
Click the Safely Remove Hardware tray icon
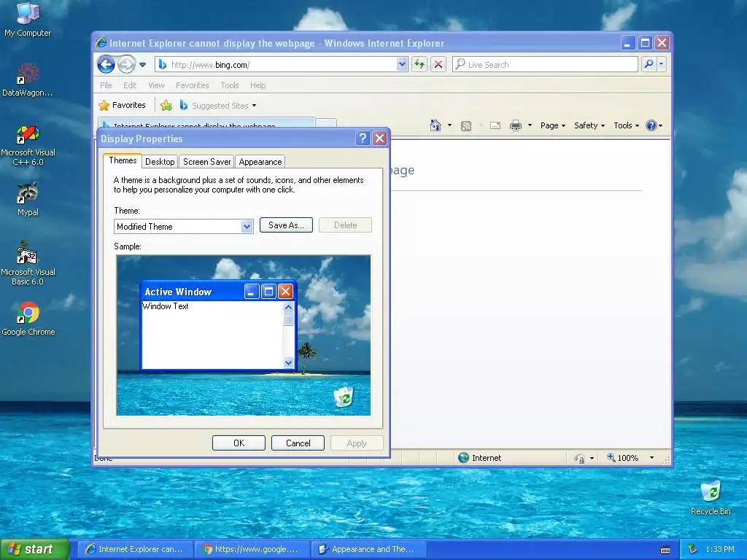693,549
